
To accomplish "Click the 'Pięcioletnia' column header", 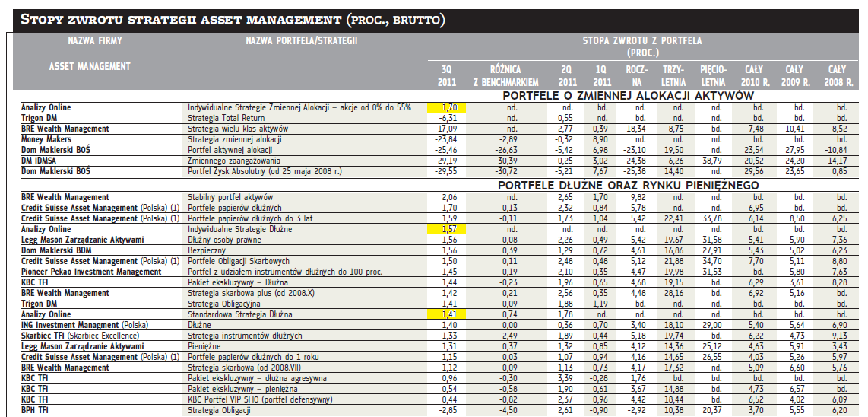I will [x=713, y=76].
